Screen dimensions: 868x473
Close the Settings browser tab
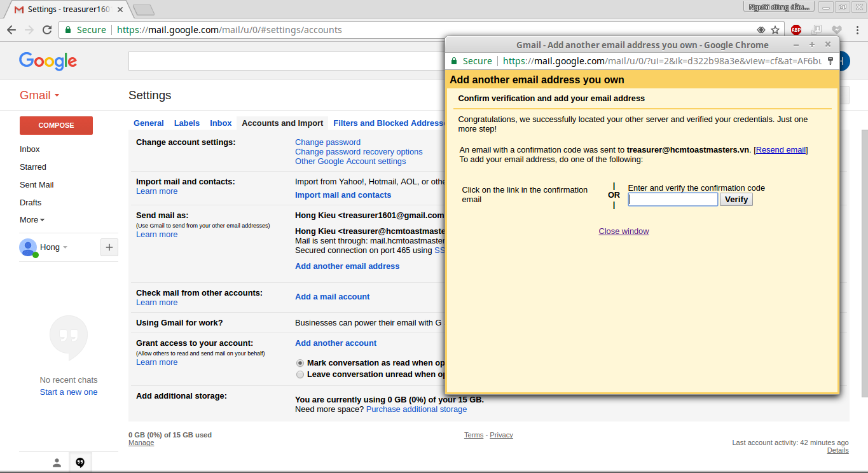[x=120, y=10]
